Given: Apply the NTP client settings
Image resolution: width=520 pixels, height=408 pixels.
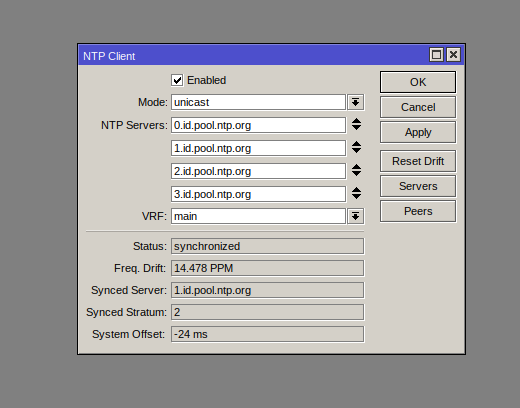Looking at the screenshot, I should (x=418, y=132).
